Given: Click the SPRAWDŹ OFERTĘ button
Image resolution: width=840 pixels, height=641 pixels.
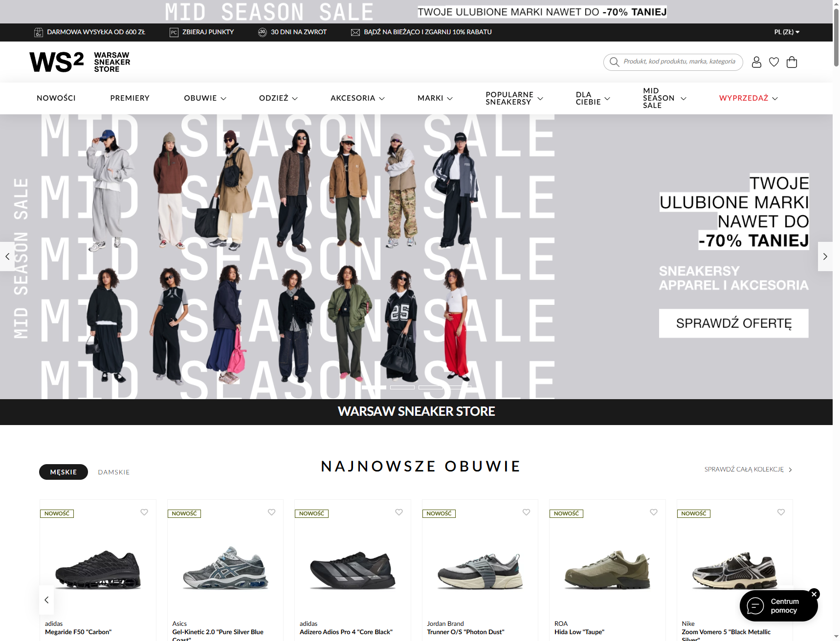Looking at the screenshot, I should (733, 323).
